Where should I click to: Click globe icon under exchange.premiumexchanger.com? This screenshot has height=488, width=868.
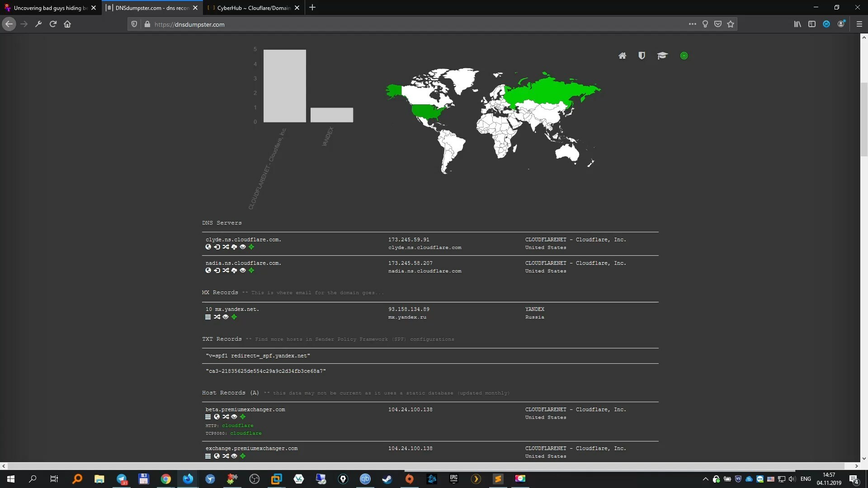tap(217, 456)
